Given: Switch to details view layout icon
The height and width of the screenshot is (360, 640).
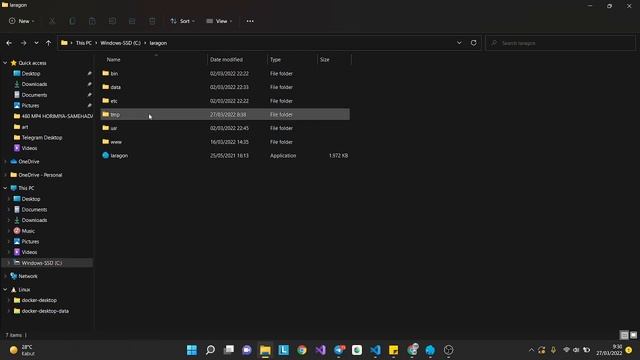Looking at the screenshot, I should coord(624,335).
